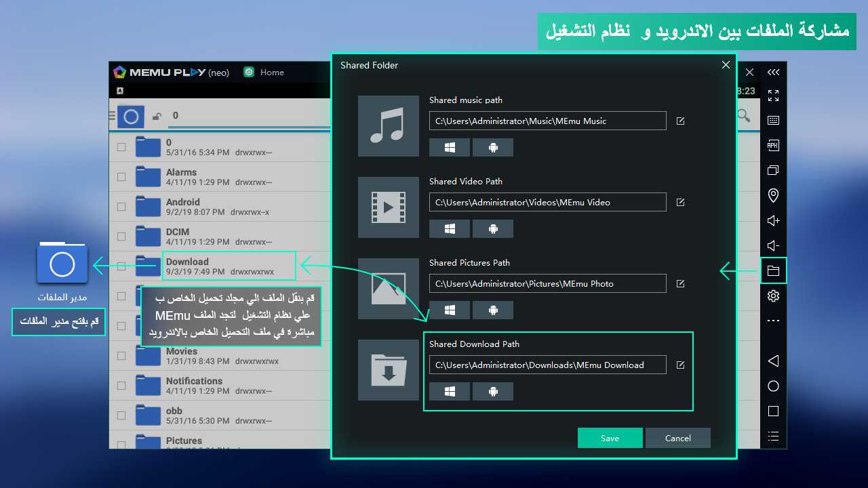
Task: Show more options in MEmu sidebar
Action: 773,321
